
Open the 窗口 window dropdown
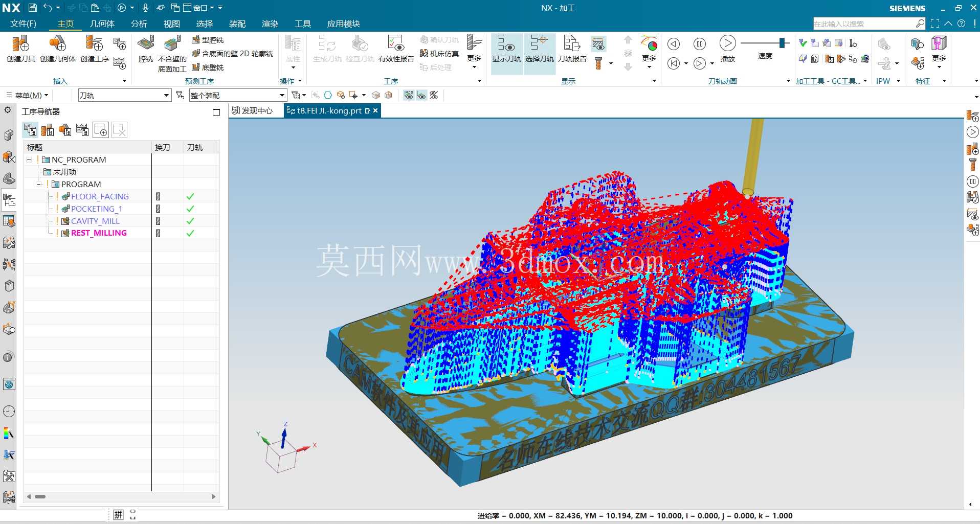pos(203,8)
